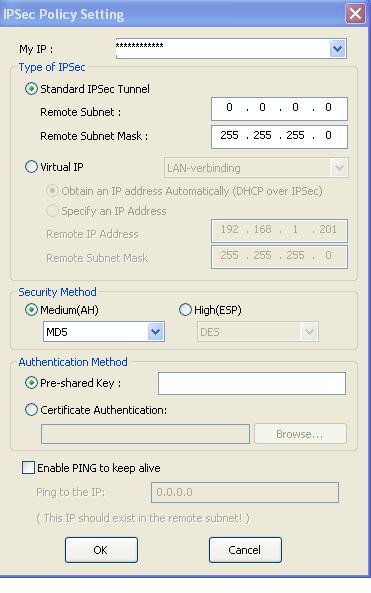The image size is (371, 593).
Task: Close the IPSec Policy Setting dialog
Action: [355, 14]
